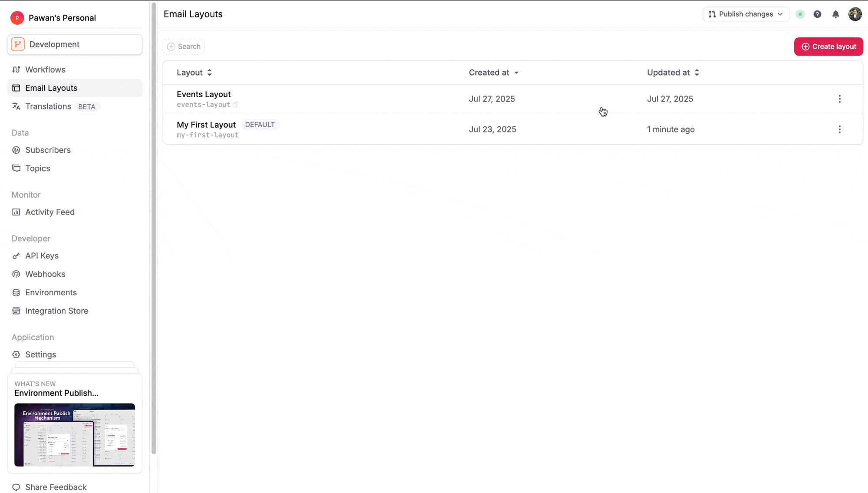Go to Workflows in the sidebar
Image resolution: width=868 pixels, height=493 pixels.
click(x=45, y=69)
